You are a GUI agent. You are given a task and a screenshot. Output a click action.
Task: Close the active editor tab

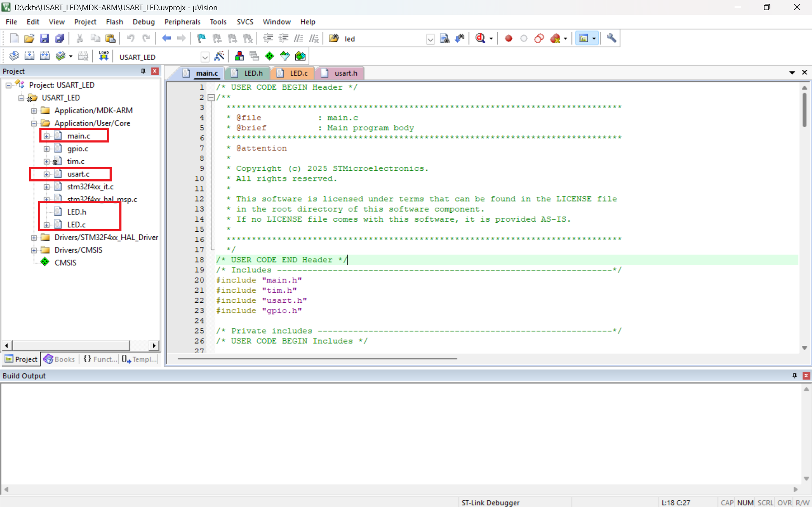coord(804,72)
